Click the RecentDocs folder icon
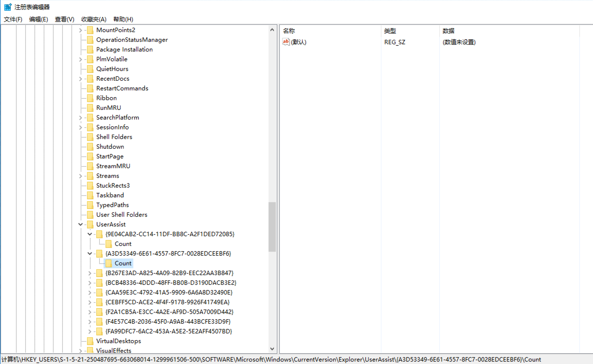593x364 pixels. 90,79
